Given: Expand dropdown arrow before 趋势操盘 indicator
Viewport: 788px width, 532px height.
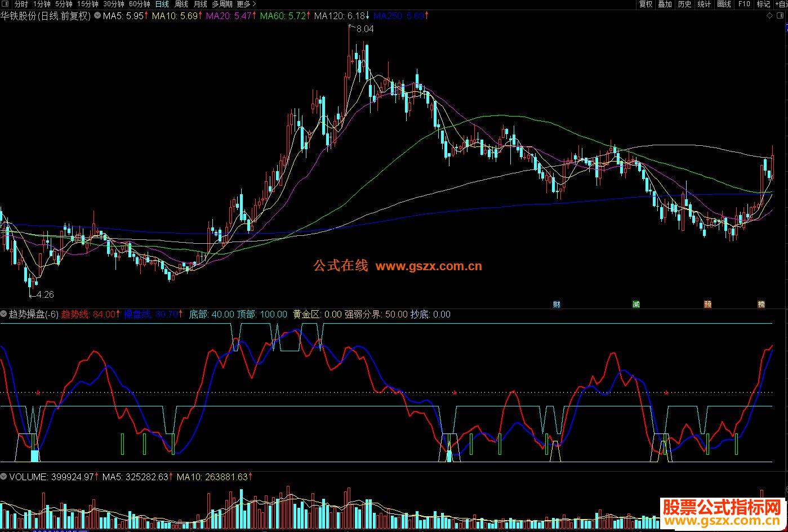Looking at the screenshot, I should [x=4, y=314].
